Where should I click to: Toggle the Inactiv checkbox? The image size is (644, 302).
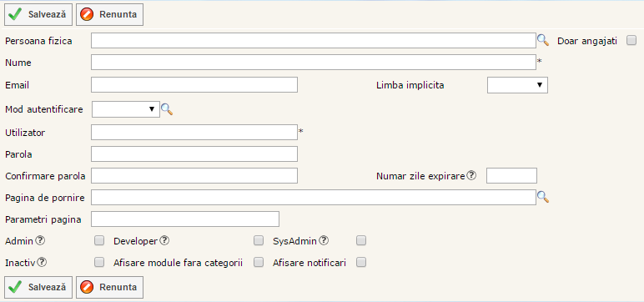pos(99,262)
